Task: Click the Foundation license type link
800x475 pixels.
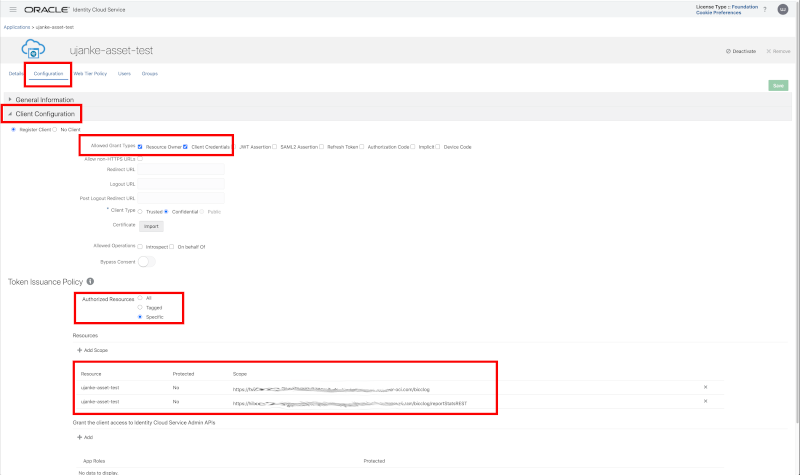Action: click(745, 7)
